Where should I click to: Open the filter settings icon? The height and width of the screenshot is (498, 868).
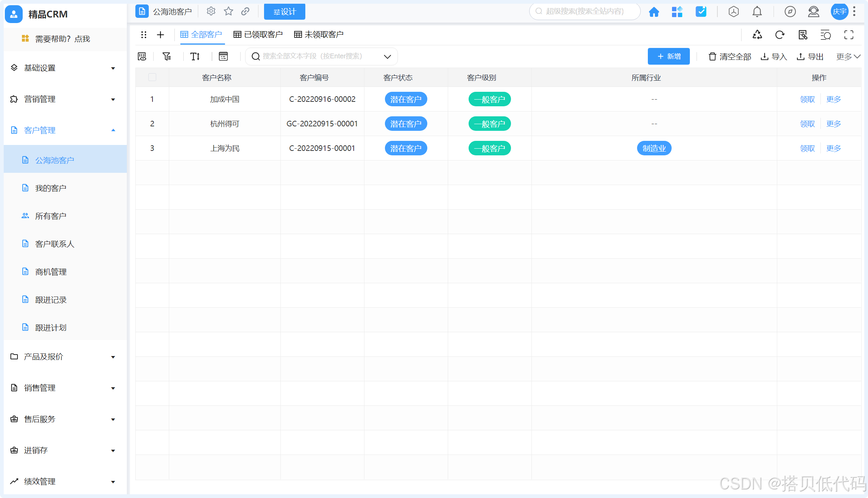click(167, 56)
